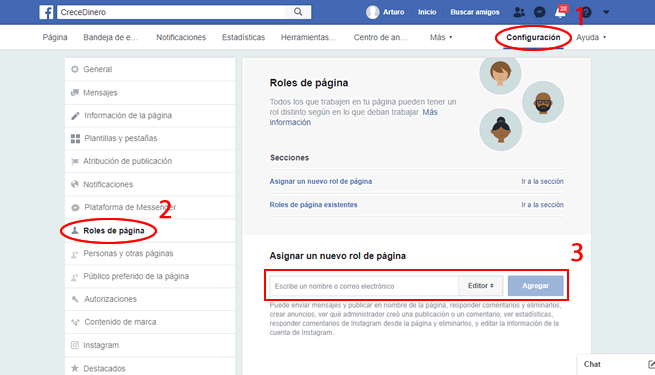The image size is (655, 375).
Task: Open the Editor role dropdown
Action: click(x=480, y=286)
